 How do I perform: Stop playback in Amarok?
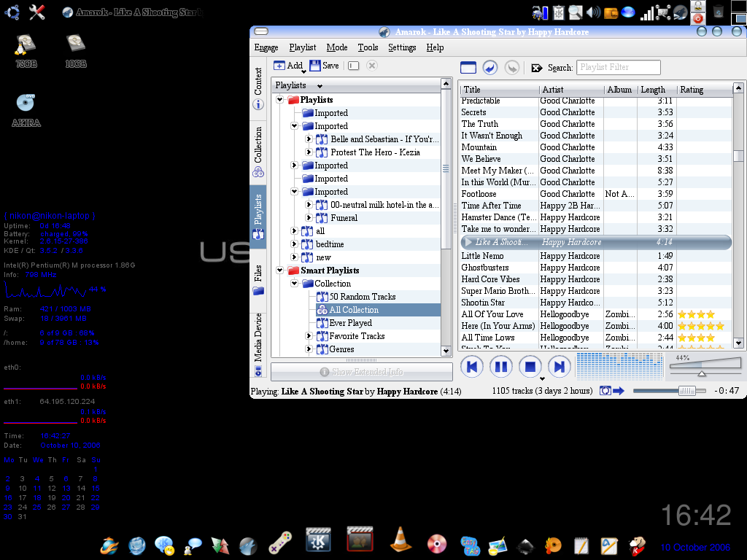coord(530,367)
